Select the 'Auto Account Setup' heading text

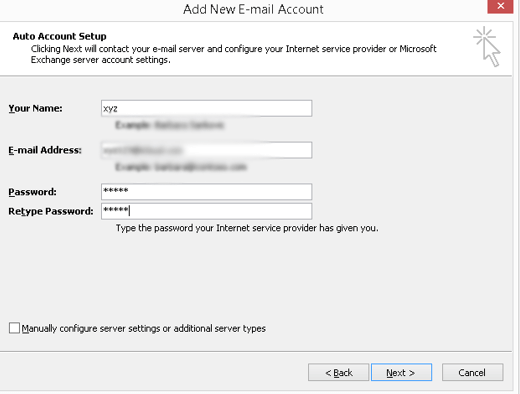pyautogui.click(x=59, y=36)
